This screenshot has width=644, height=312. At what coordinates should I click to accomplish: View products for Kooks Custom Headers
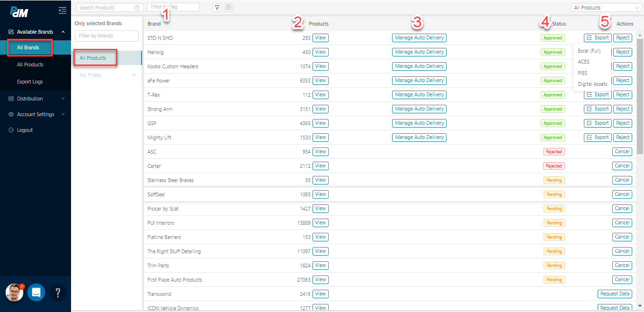[x=321, y=66]
